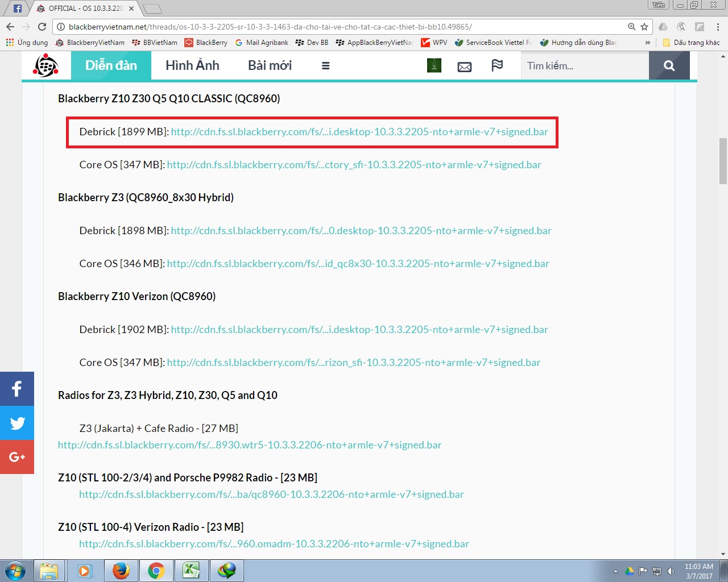This screenshot has width=728, height=582.
Task: Go to Hình Ảnh section
Action: coord(192,66)
